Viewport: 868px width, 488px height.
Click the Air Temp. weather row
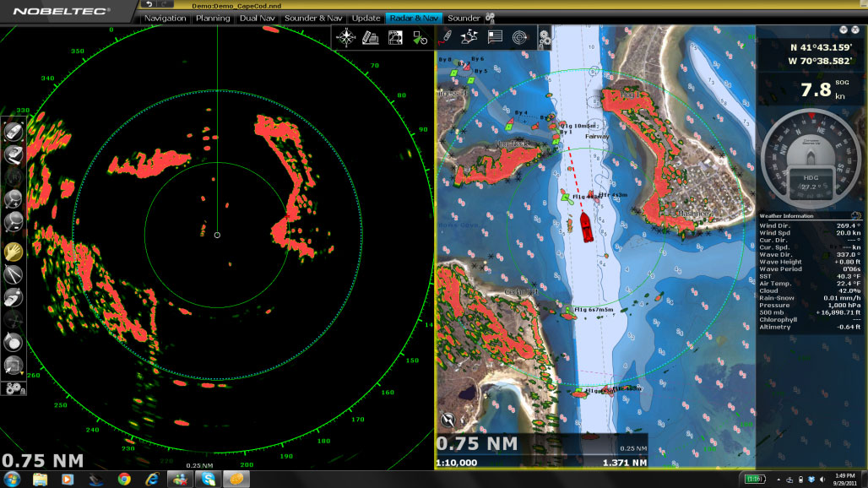(x=811, y=284)
